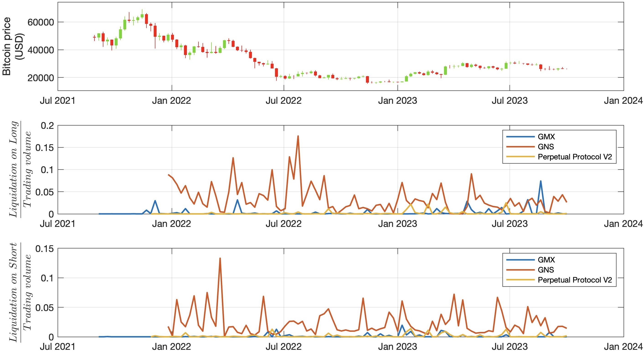Click the highest GNS peak in the long liquidation chart
Image resolution: width=644 pixels, height=353 pixels.
tap(298, 136)
